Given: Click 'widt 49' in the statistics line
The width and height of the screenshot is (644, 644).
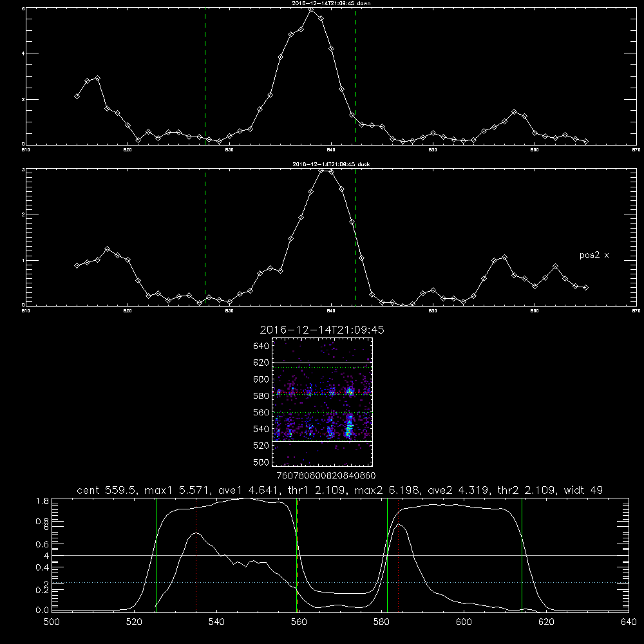Looking at the screenshot, I should tap(583, 490).
